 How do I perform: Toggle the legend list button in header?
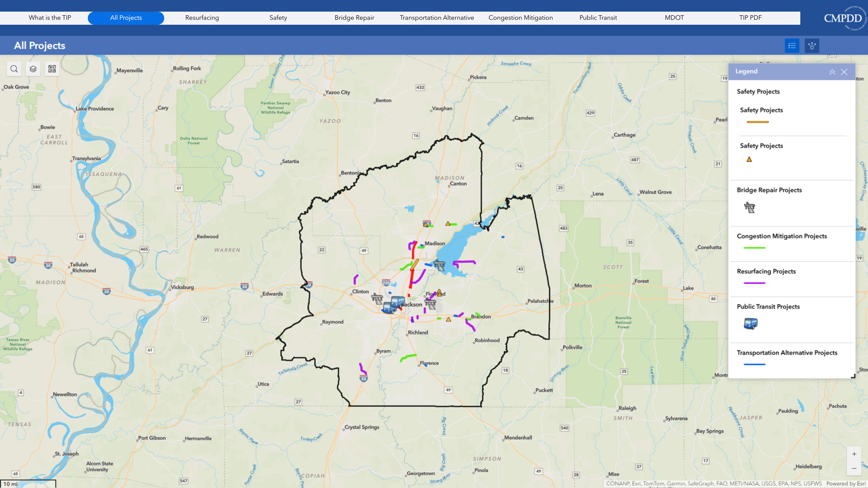(x=792, y=46)
